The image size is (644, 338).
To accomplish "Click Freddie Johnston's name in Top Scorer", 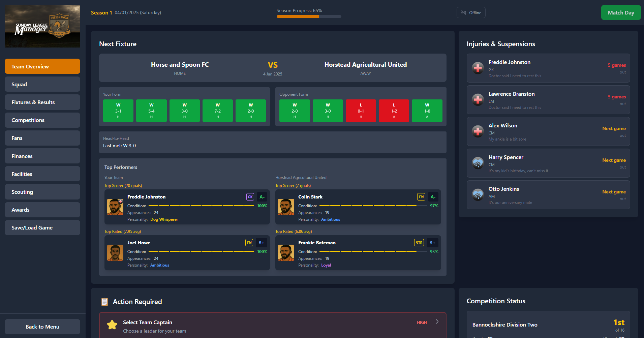I will click(x=147, y=197).
